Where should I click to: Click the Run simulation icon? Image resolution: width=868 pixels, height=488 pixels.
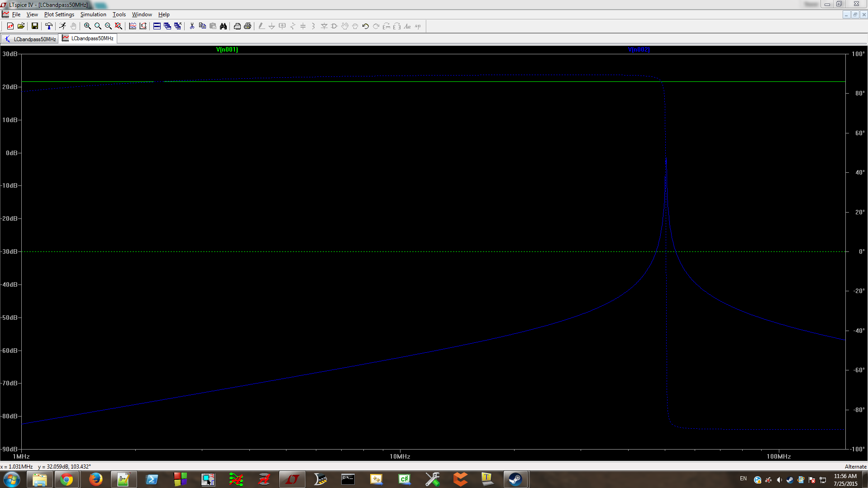(x=62, y=26)
